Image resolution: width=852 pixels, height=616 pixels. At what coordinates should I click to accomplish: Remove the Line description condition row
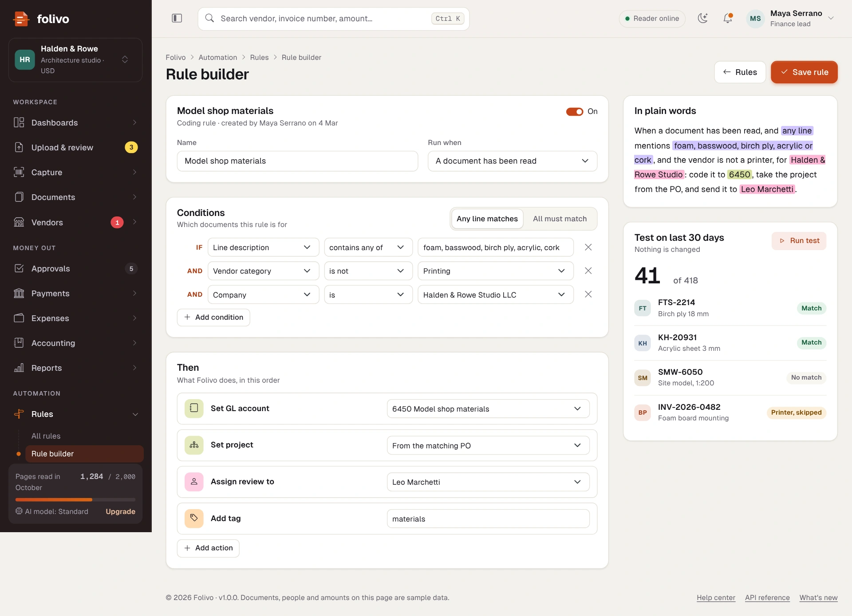(588, 247)
